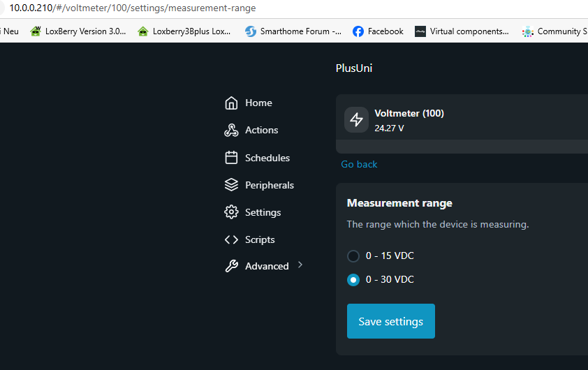Viewport: 588px width, 370px height.
Task: Click the Settings gear icon
Action: tap(231, 212)
